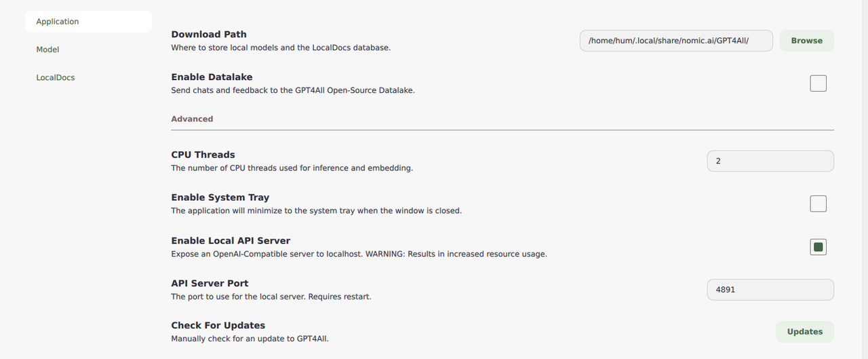
Task: Click the API Server Port heading
Action: coord(210,283)
